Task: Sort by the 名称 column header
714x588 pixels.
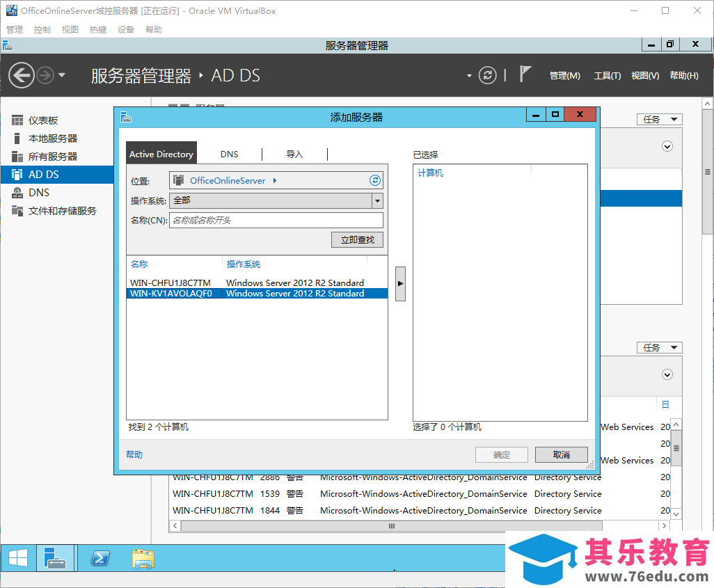Action: [139, 264]
